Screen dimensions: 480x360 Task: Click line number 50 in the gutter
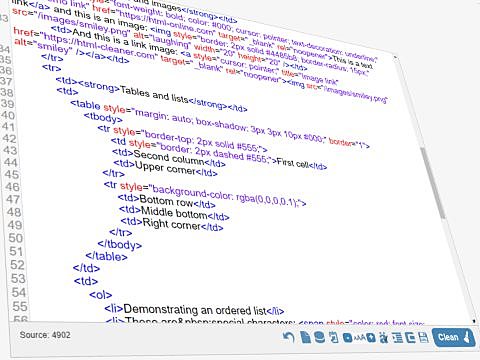[16, 238]
